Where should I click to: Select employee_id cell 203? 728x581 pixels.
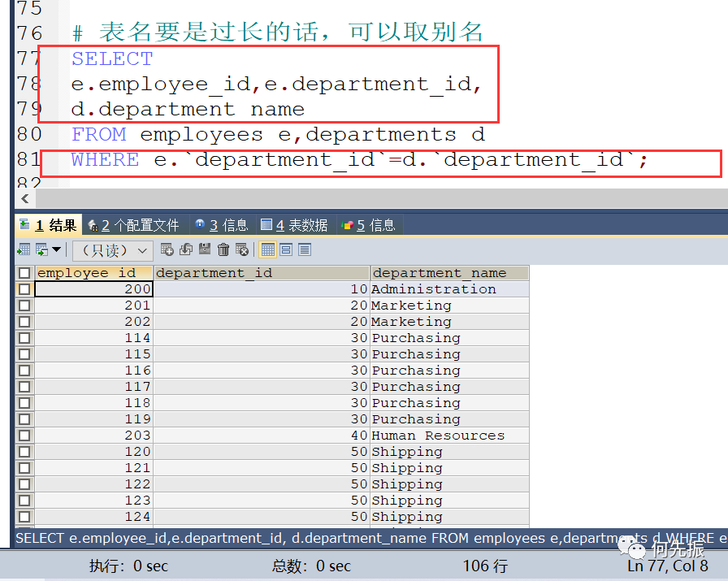point(93,436)
